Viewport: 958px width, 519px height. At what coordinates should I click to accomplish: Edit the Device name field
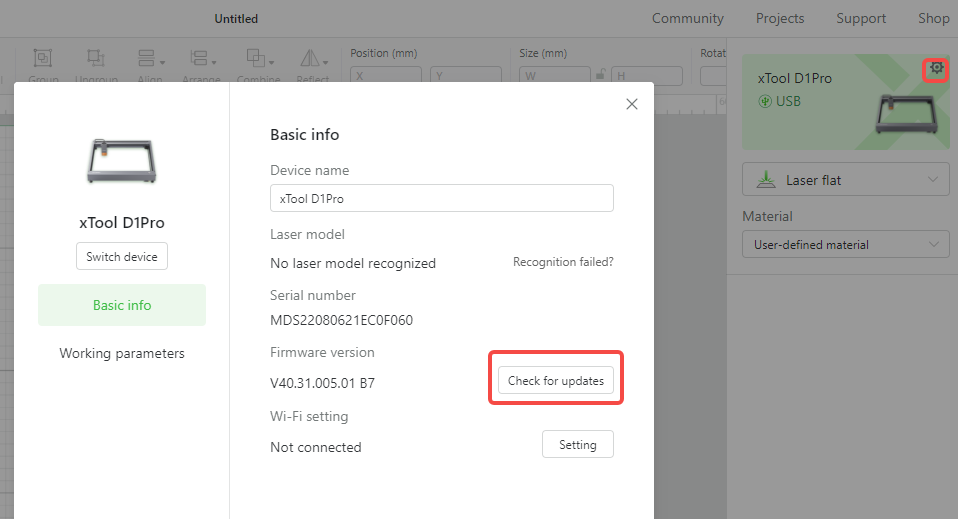point(442,198)
